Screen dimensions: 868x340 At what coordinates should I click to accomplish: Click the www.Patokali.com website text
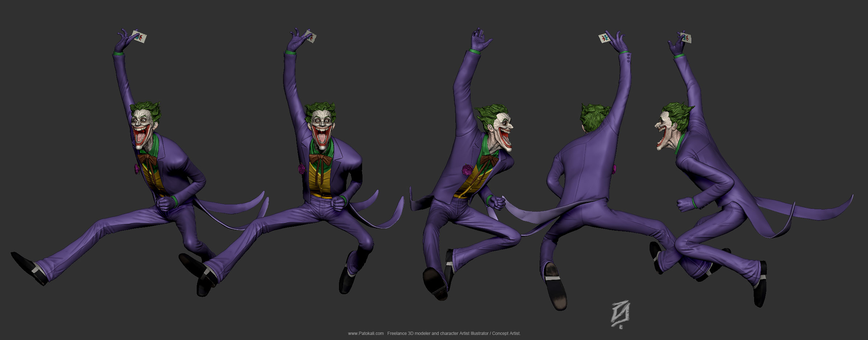click(366, 333)
